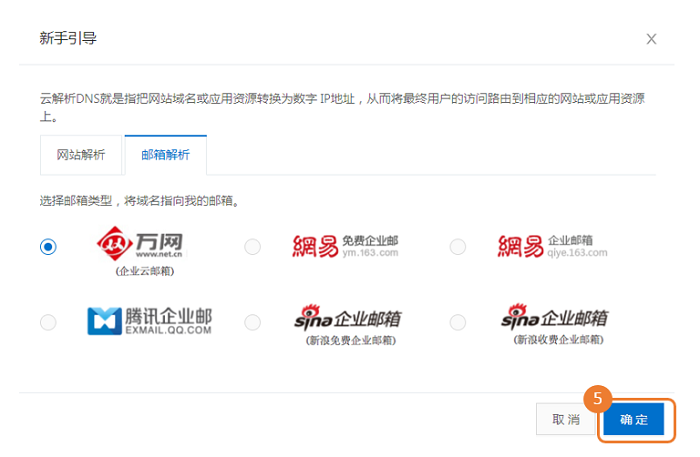
Task: Select the 新浪收费企业邮箱 radio button
Action: 458,322
